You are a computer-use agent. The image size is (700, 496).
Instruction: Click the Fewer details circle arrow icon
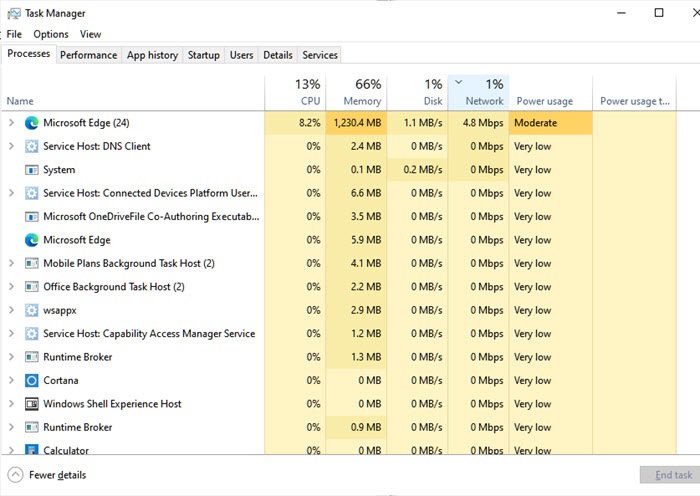pyautogui.click(x=15, y=475)
